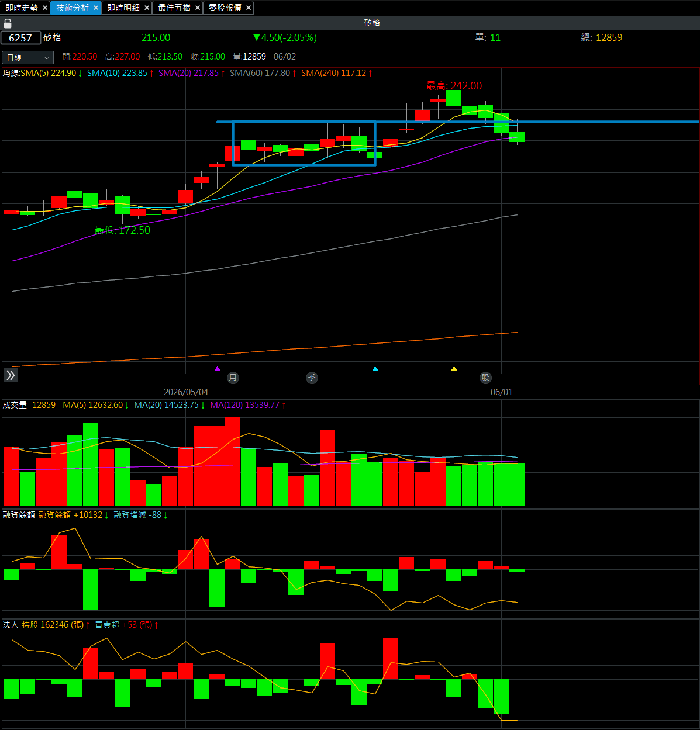The height and width of the screenshot is (730, 700).
Task: Click the 月 circle marker on the chart axis
Action: point(233,378)
